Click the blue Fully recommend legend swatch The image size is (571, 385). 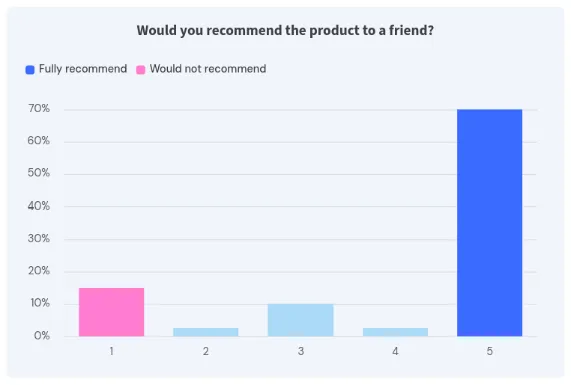(30, 70)
